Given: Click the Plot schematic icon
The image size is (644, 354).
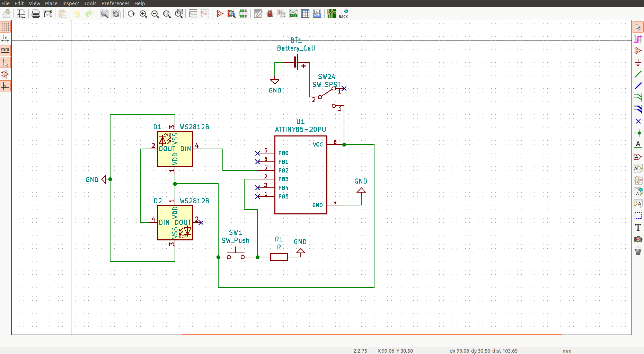Looking at the screenshot, I should click(x=48, y=14).
